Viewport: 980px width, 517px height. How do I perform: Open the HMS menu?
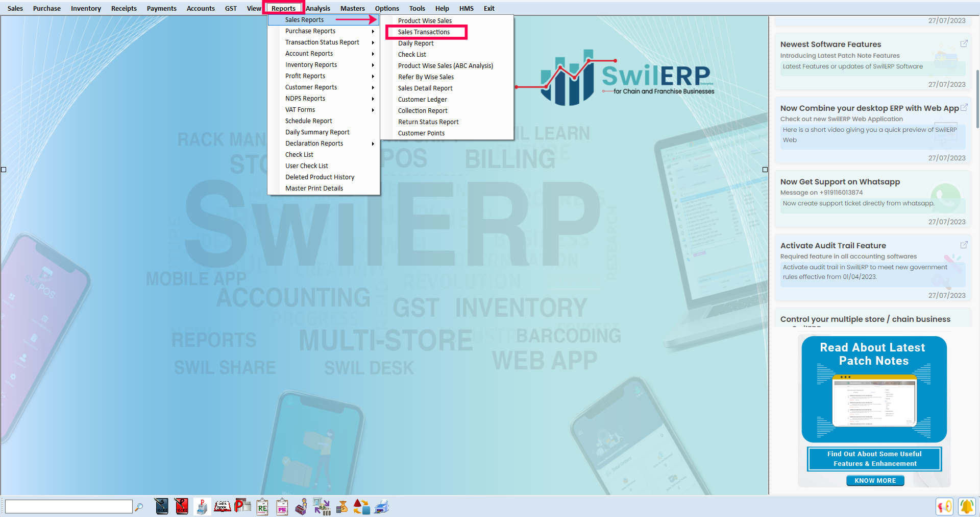pyautogui.click(x=467, y=8)
